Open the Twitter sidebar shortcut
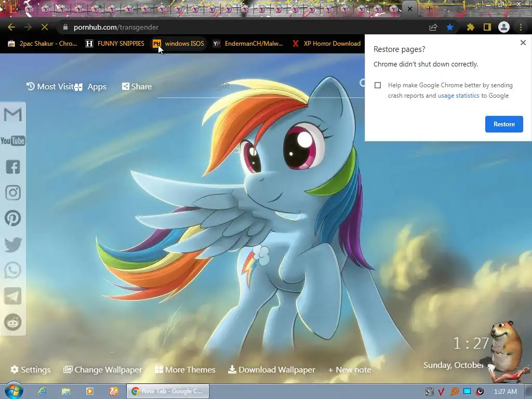 coord(13,245)
